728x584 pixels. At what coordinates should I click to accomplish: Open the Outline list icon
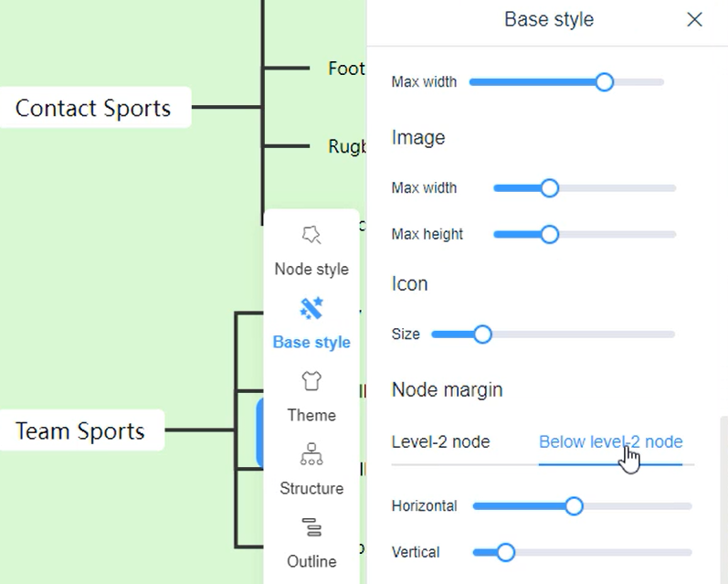point(311,527)
